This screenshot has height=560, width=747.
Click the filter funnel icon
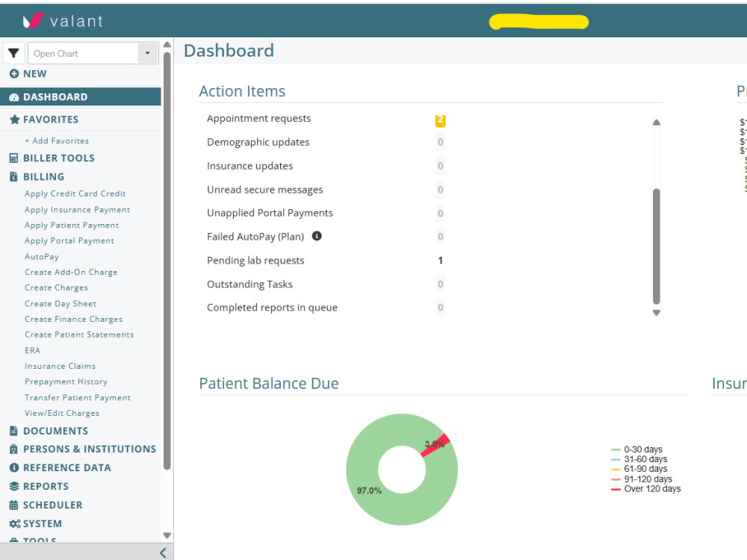tap(13, 53)
